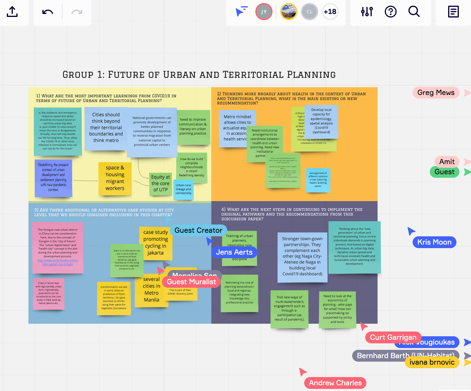471x391 pixels.
Task: Click the redo arrow icon
Action: 77,12
